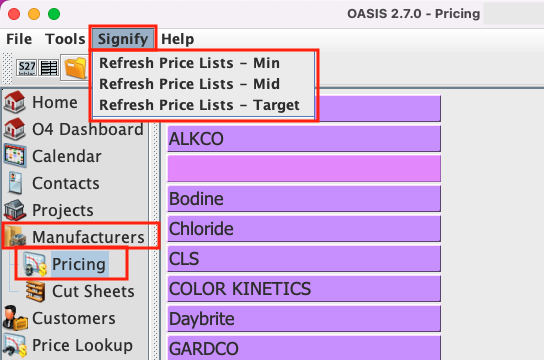
Task: Choose Refresh Price Lists – Min
Action: point(189,63)
